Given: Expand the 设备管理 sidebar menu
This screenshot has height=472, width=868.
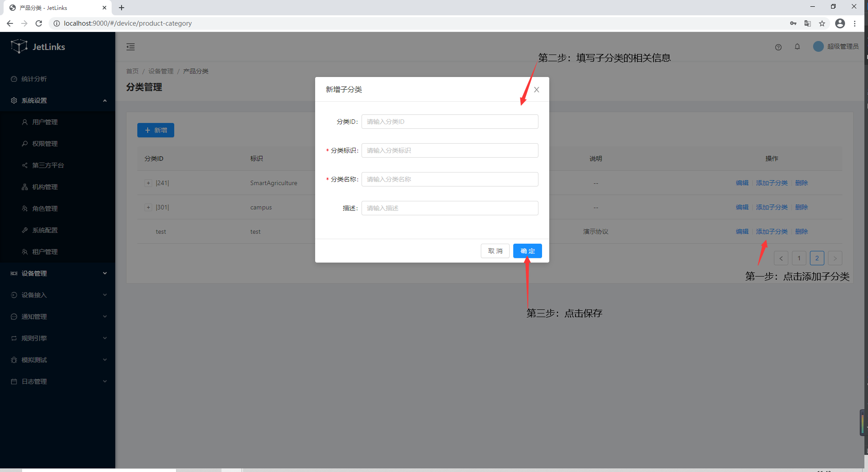Looking at the screenshot, I should (x=58, y=273).
